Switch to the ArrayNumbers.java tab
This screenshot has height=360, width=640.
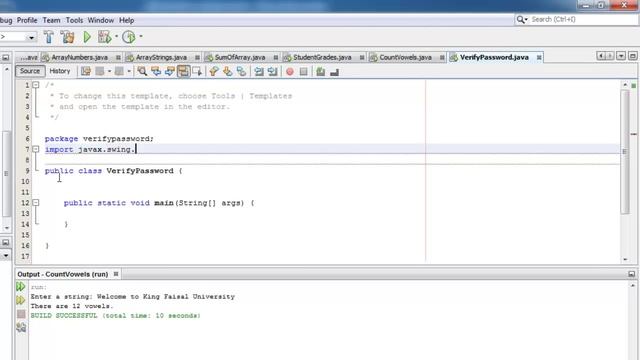pos(80,58)
